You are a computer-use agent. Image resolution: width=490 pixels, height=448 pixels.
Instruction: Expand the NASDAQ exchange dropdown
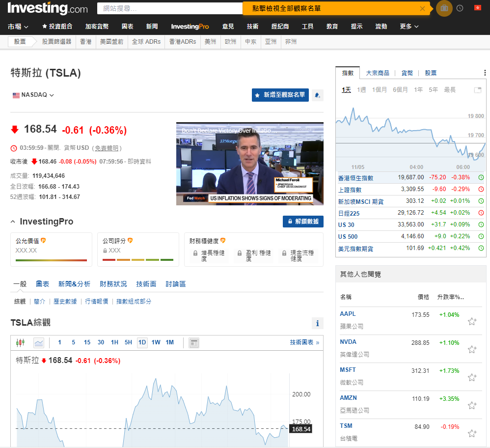33,95
